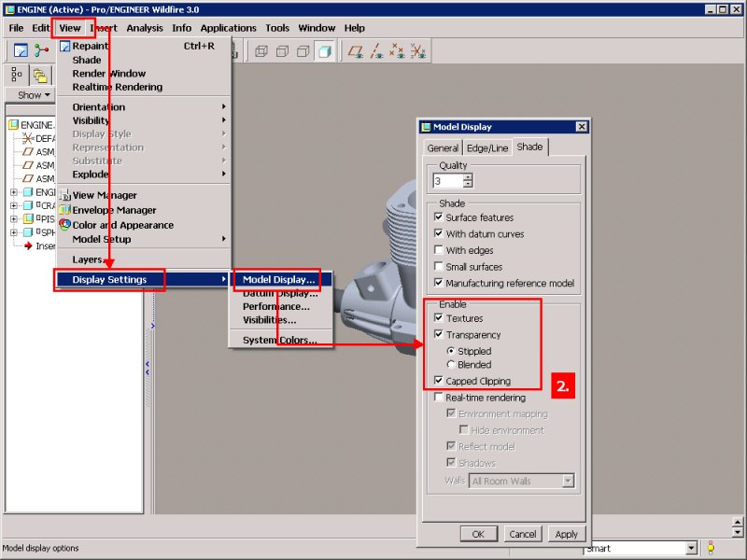Expand the SPH tree node
The height and width of the screenshot is (560, 747).
point(14,232)
